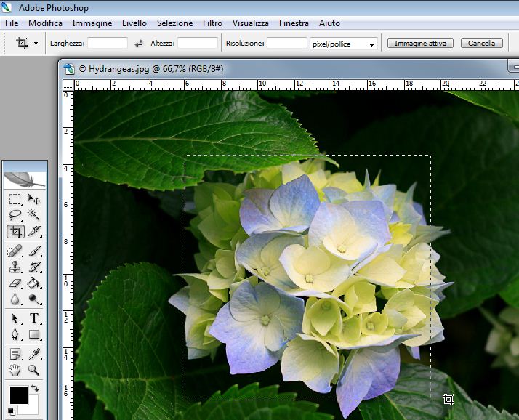Image resolution: width=519 pixels, height=420 pixels.
Task: Select the Hand tool
Action: [15, 370]
